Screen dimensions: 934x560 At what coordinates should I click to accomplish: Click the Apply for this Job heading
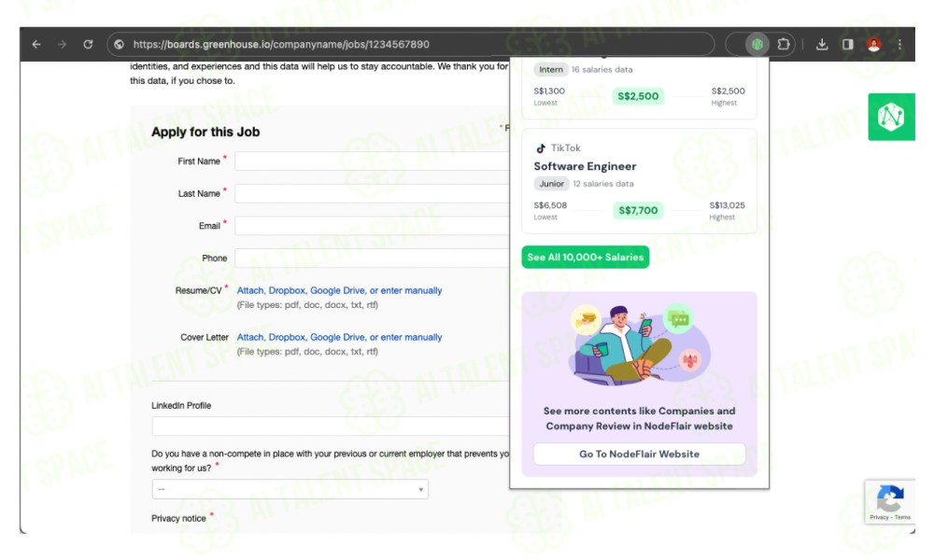coord(205,133)
